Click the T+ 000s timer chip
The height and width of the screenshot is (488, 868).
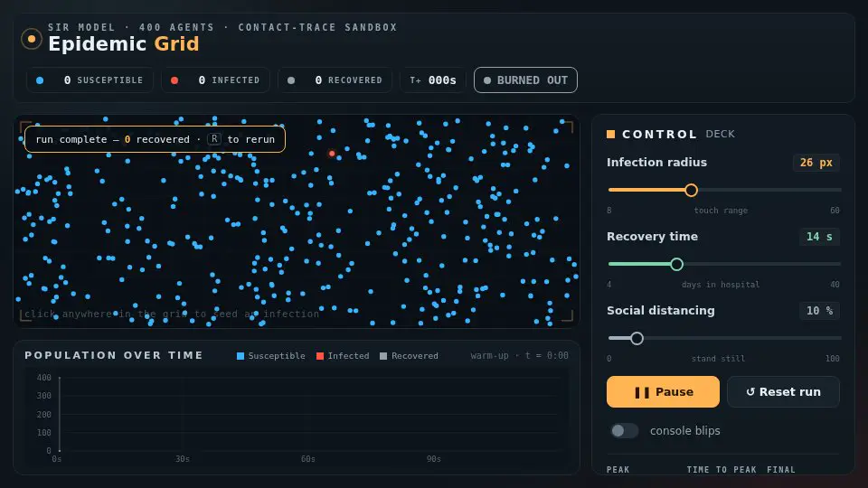pyautogui.click(x=433, y=80)
